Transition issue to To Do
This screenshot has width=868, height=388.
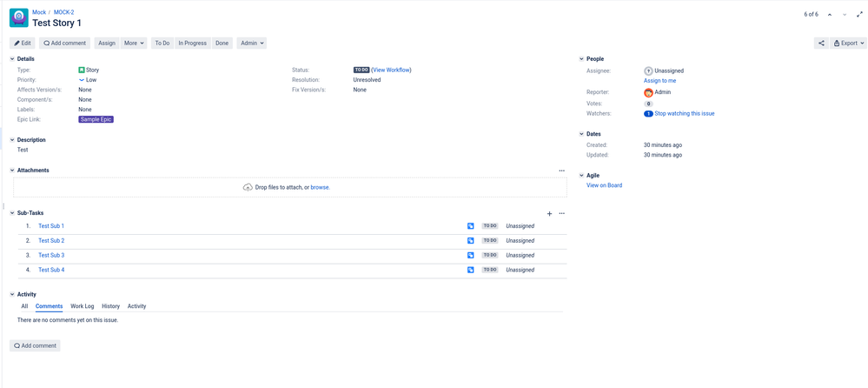(162, 43)
